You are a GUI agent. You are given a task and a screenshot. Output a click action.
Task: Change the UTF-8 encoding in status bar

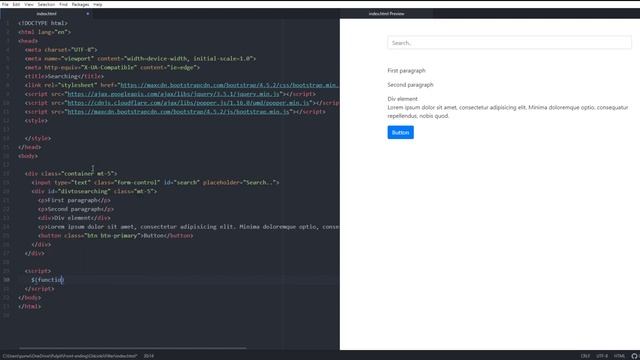click(x=602, y=356)
